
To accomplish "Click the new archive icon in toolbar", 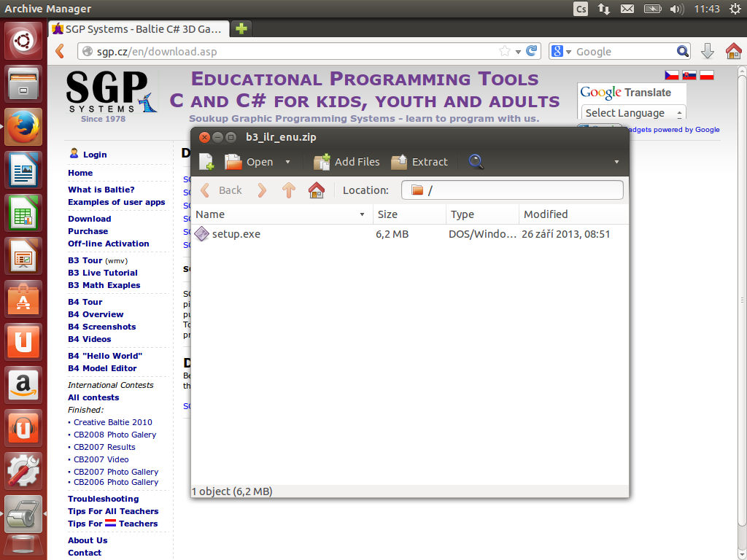I will point(206,162).
